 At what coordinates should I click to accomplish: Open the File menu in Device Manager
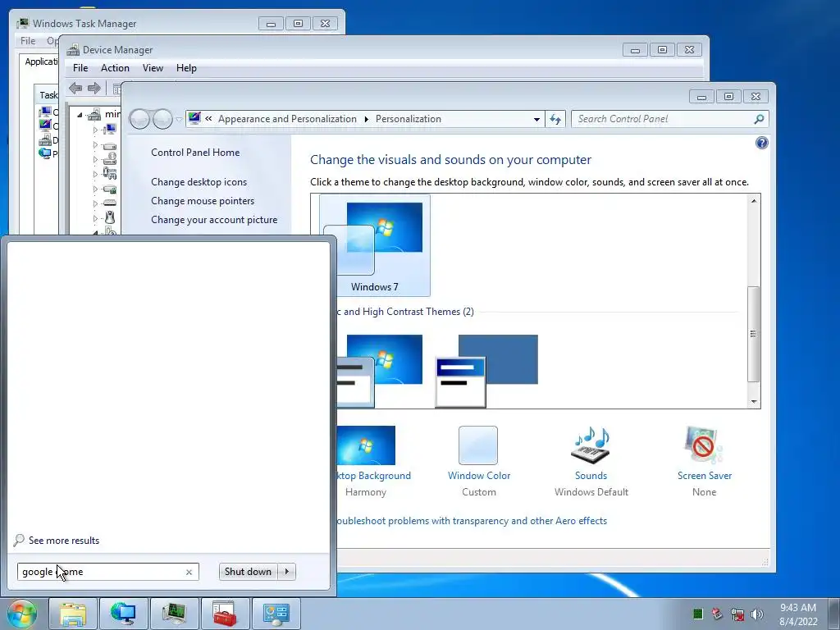coord(80,68)
